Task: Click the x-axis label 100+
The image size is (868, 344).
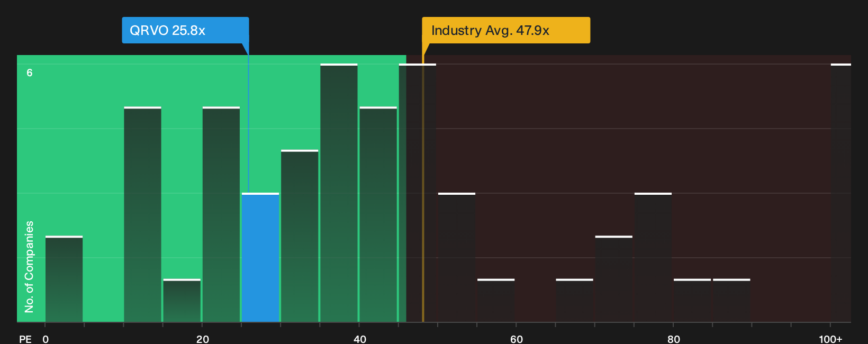Action: [x=830, y=339]
